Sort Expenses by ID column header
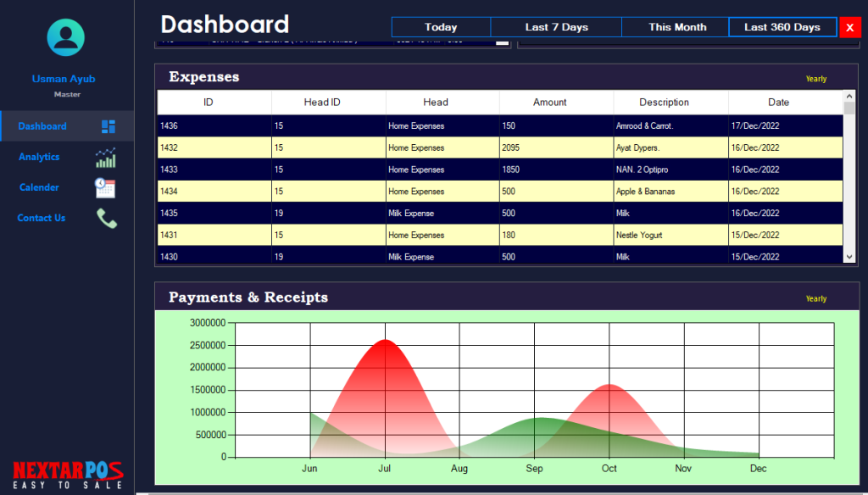 tap(214, 103)
